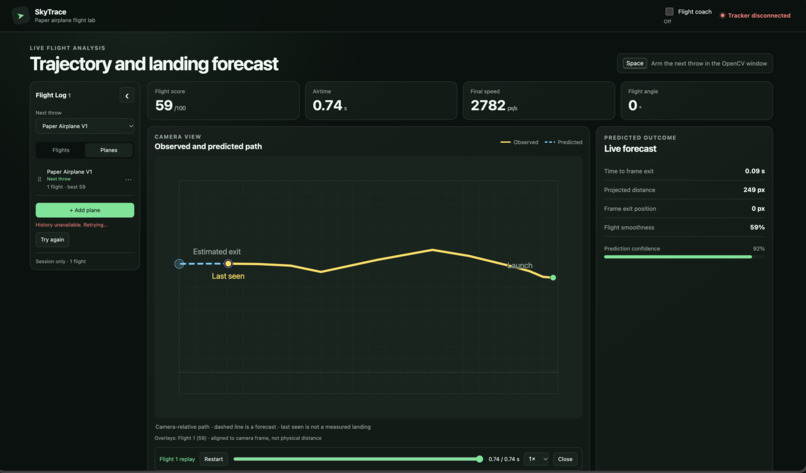Click the Time to frame exit value
The image size is (806, 473).
pyautogui.click(x=755, y=171)
